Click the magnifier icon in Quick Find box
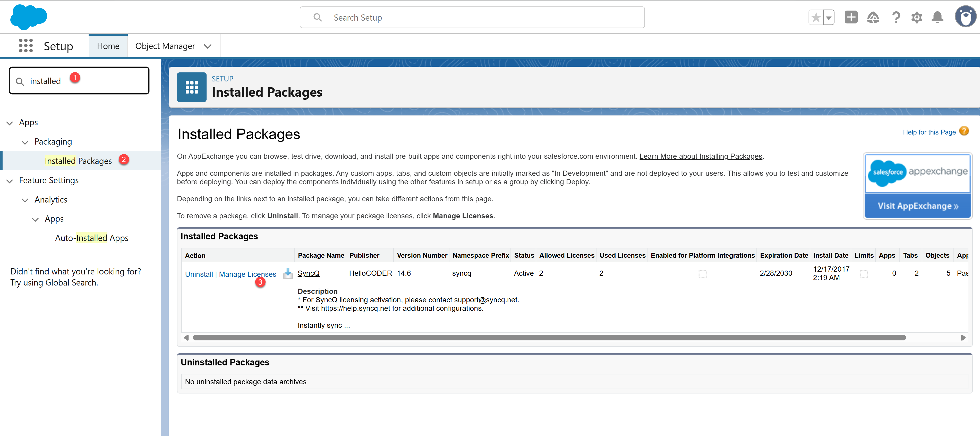The height and width of the screenshot is (436, 980). click(20, 81)
